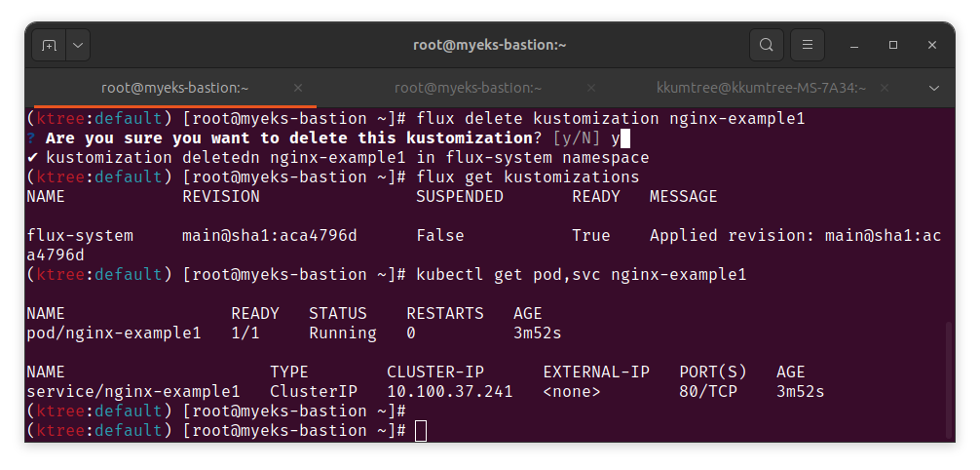Viewport: 980px width, 470px height.
Task: Click the cursor at the last prompt
Action: 421,431
